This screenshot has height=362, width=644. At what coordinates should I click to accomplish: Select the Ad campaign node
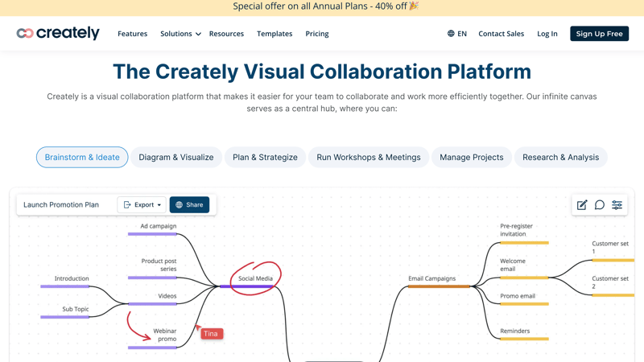click(x=158, y=226)
